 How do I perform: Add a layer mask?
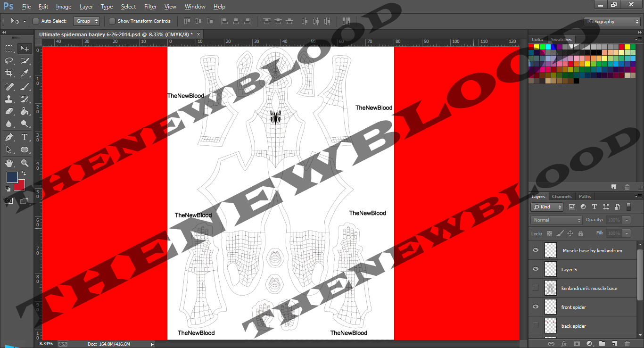point(577,344)
